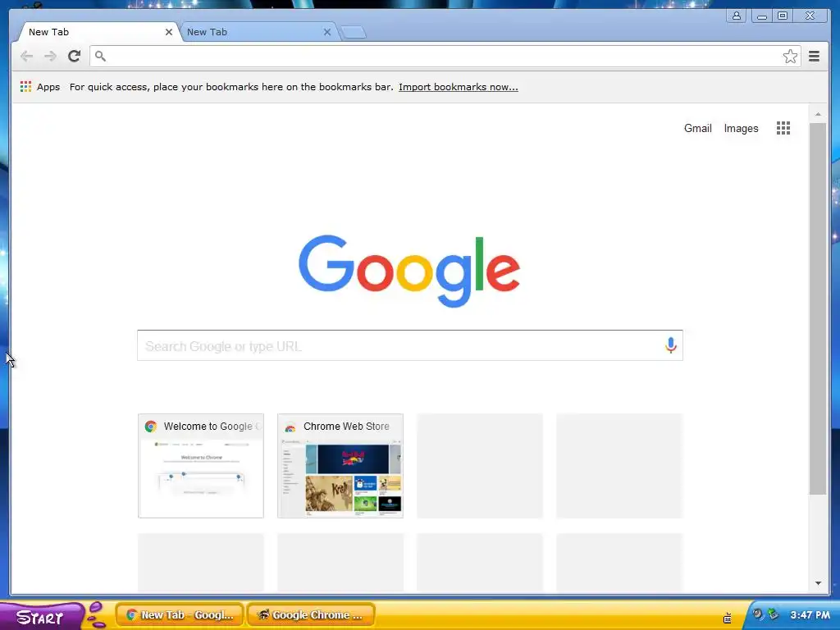This screenshot has height=630, width=840.
Task: Click the address bar URL field
Action: pyautogui.click(x=445, y=57)
